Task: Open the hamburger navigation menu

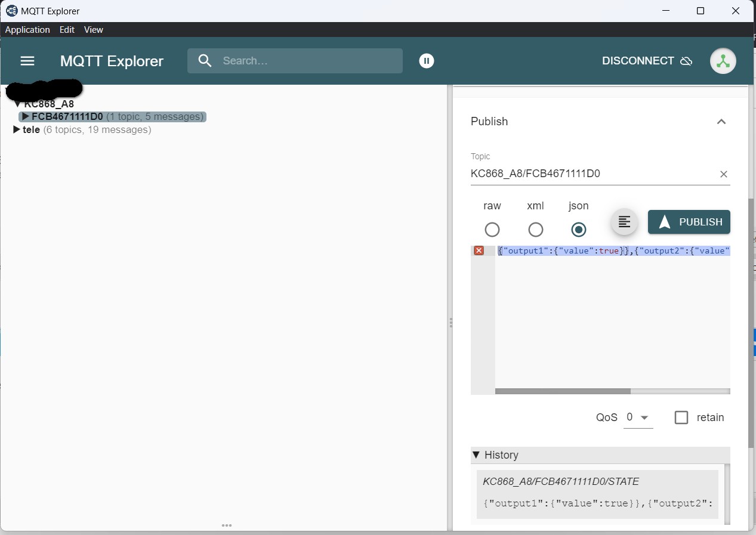Action: point(27,61)
